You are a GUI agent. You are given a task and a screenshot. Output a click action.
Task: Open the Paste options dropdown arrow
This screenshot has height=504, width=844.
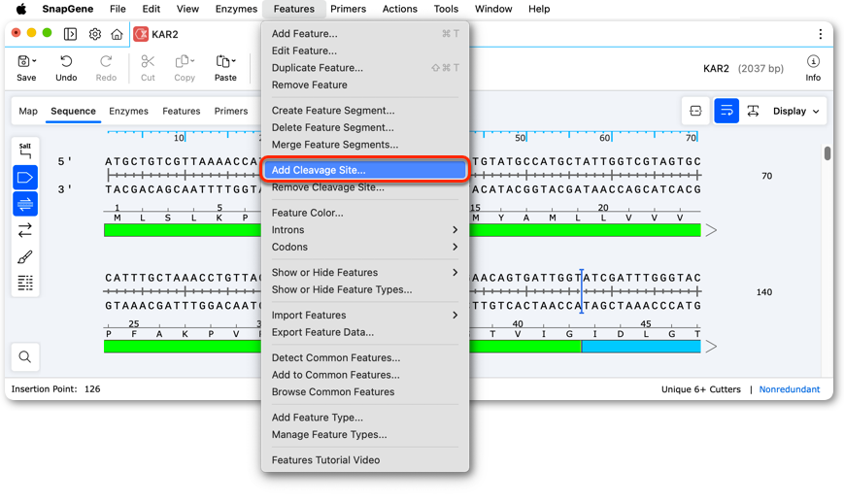click(234, 61)
